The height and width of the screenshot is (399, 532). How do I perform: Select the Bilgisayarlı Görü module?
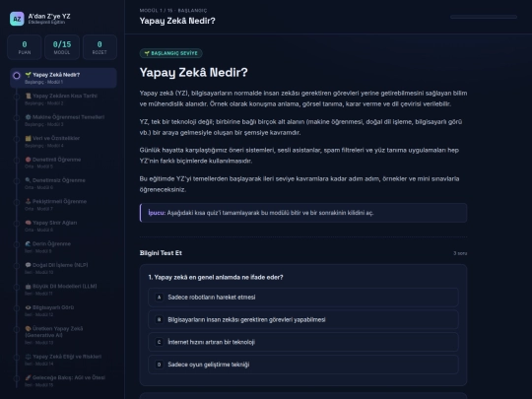coord(63,310)
